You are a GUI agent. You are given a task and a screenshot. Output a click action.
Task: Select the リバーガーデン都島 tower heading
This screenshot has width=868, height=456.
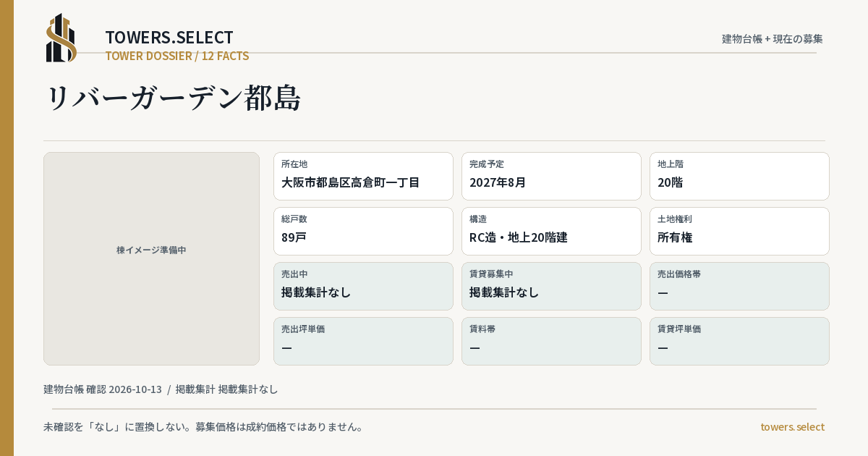coord(174,98)
